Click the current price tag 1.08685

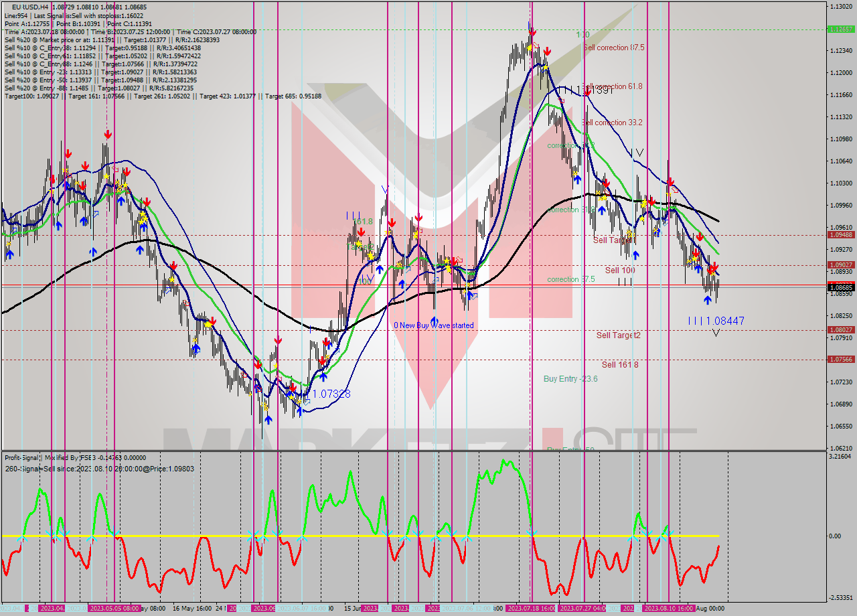click(x=840, y=287)
